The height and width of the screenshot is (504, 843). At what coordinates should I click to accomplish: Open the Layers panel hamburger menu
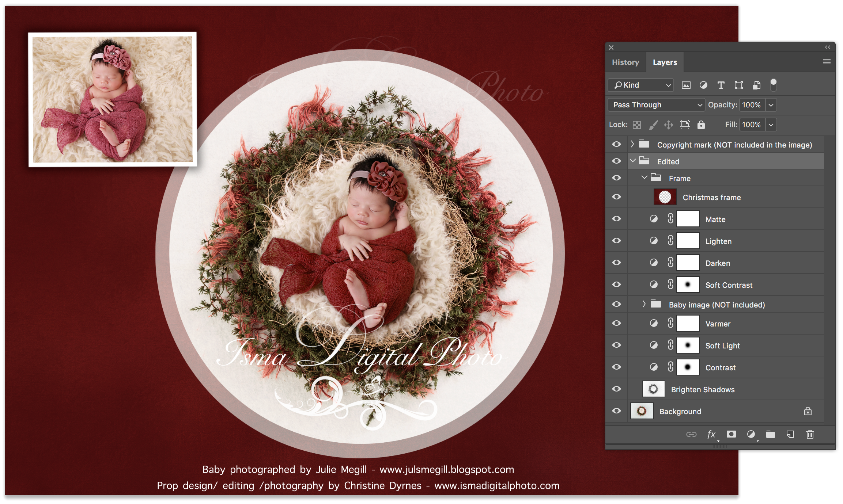pyautogui.click(x=827, y=62)
